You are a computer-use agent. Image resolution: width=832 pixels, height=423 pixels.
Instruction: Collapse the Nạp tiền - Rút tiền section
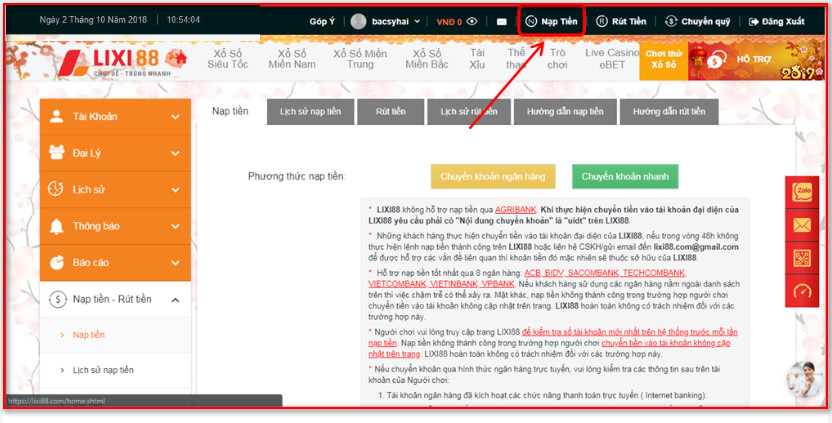175,300
